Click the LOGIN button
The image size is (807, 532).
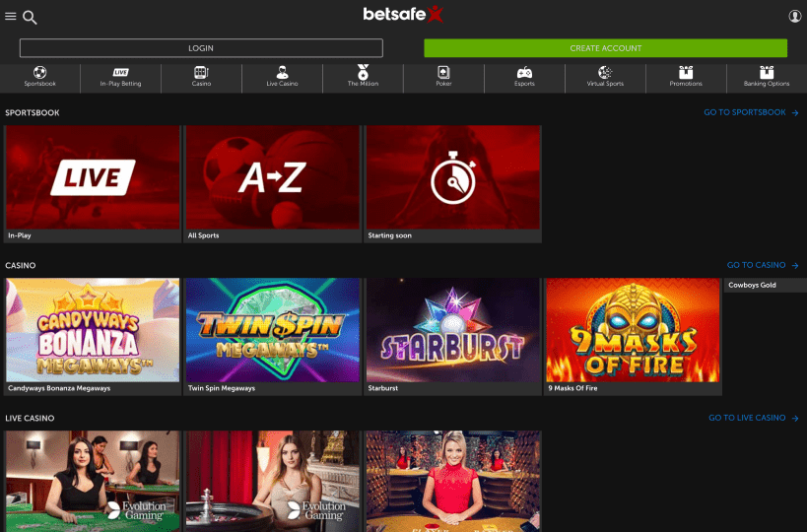pos(201,48)
